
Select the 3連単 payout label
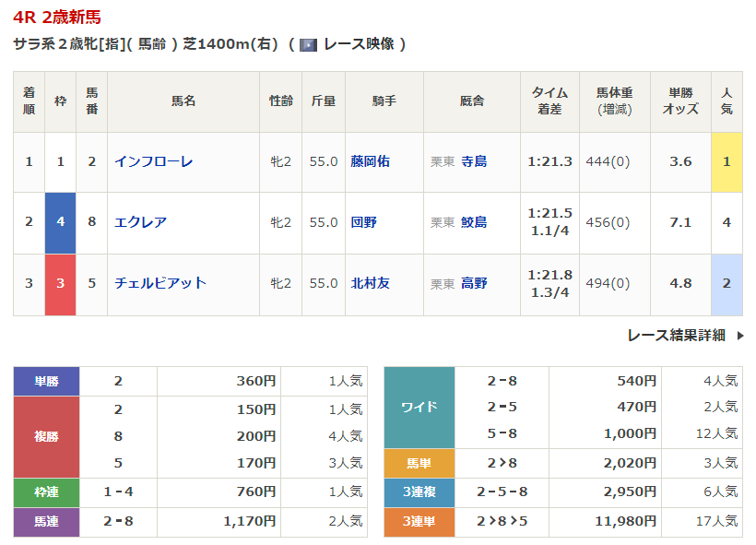(x=419, y=522)
